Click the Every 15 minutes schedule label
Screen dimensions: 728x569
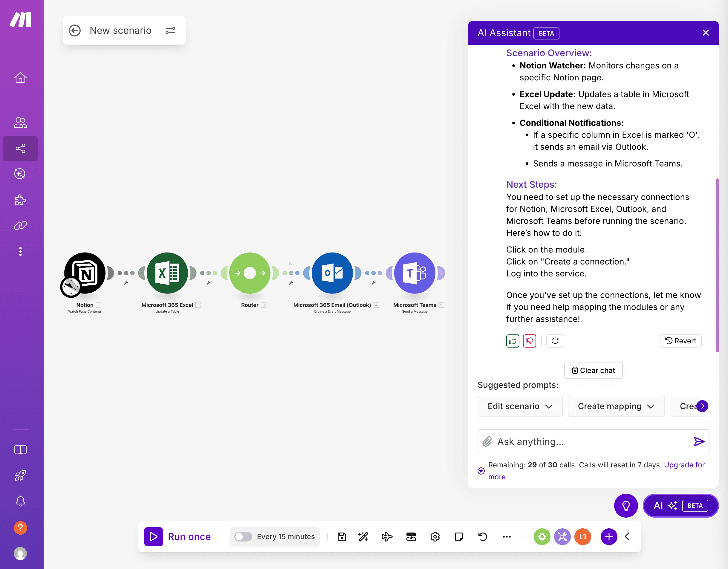[x=286, y=536]
